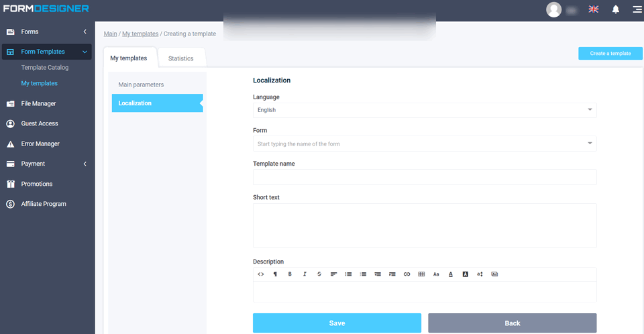This screenshot has height=334, width=644.
Task: Click the Save button
Action: [337, 323]
